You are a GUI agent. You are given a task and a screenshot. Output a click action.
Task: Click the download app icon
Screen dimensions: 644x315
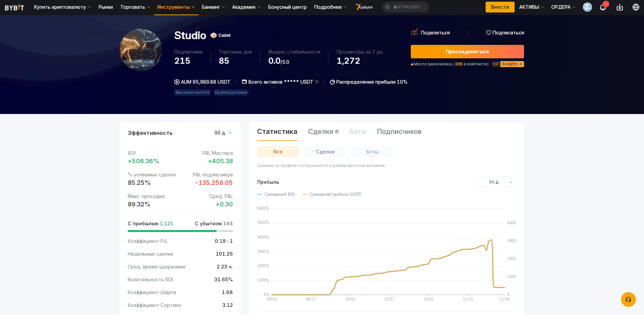620,7
